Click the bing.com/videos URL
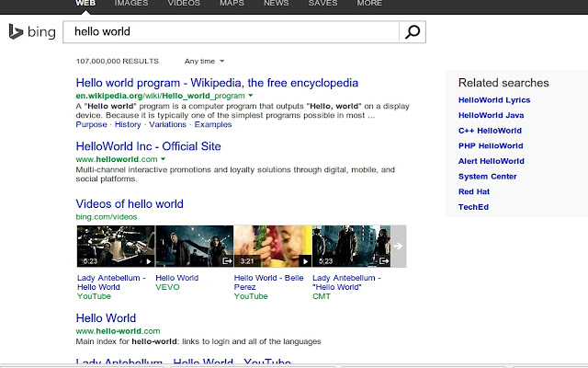The width and height of the screenshot is (588, 368). click(x=107, y=217)
